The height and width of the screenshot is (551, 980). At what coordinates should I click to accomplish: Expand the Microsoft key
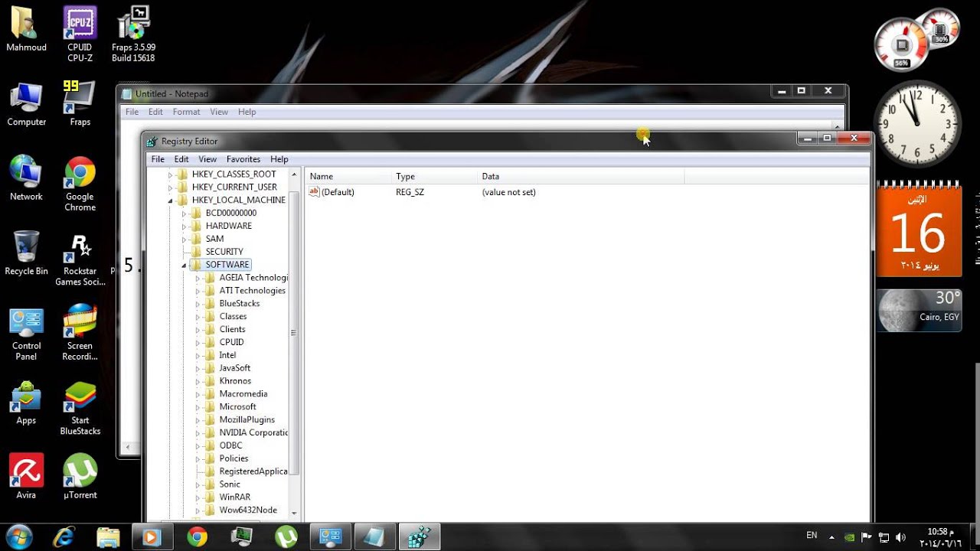[x=198, y=407]
